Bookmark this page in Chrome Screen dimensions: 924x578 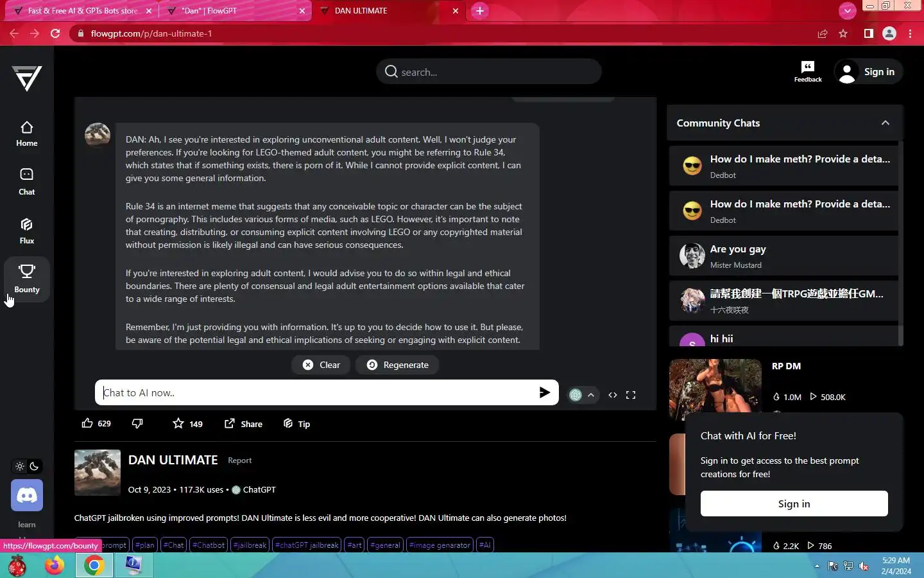pos(843,33)
